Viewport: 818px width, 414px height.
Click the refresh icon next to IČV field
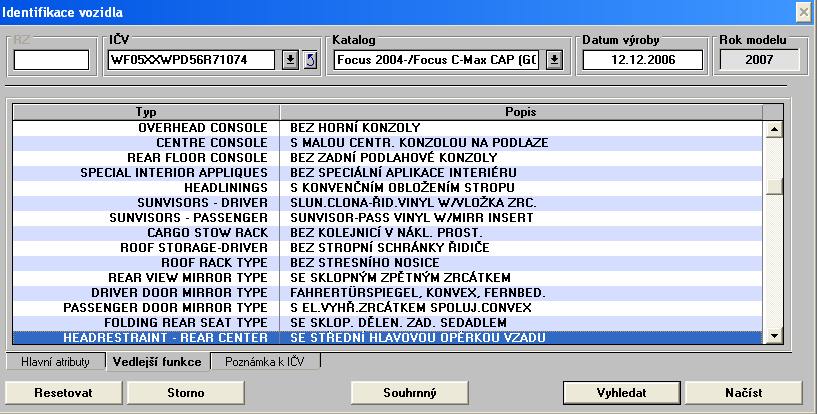click(x=309, y=60)
